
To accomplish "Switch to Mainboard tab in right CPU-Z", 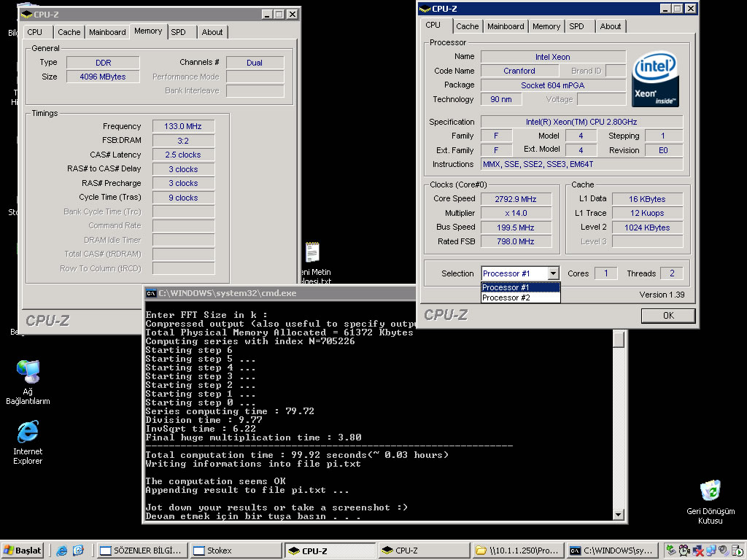I will (506, 27).
